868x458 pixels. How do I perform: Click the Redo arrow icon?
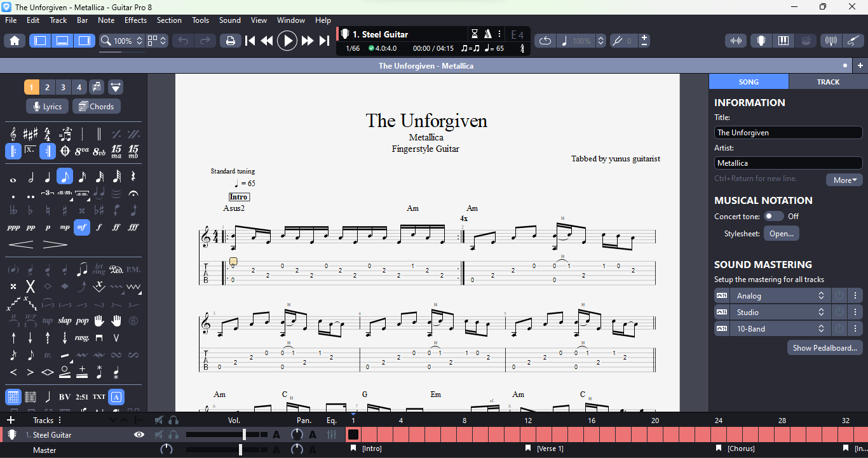pyautogui.click(x=205, y=41)
